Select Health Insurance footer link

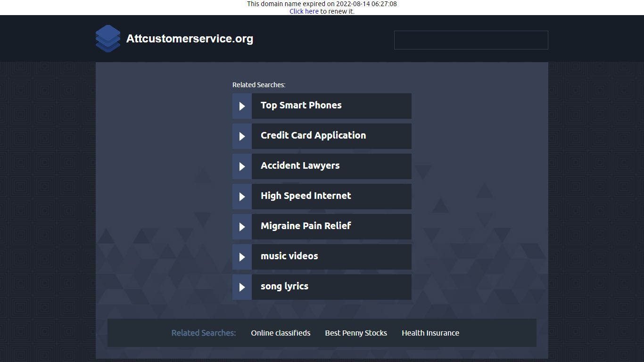430,333
